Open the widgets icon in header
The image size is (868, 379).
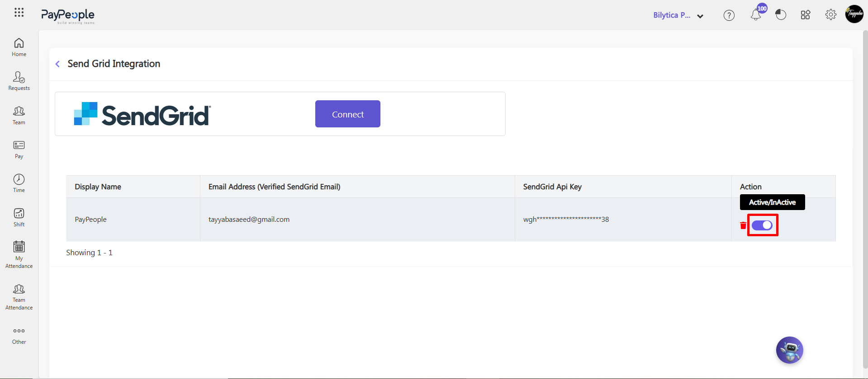click(806, 15)
